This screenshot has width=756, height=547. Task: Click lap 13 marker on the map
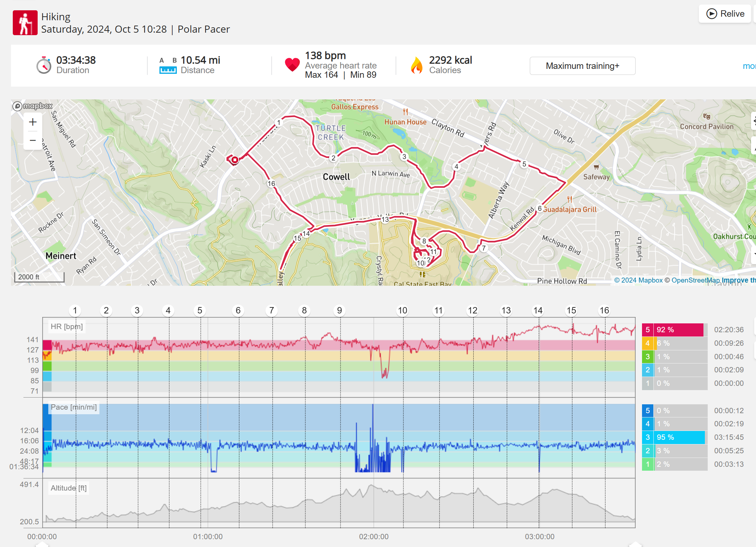(x=385, y=219)
